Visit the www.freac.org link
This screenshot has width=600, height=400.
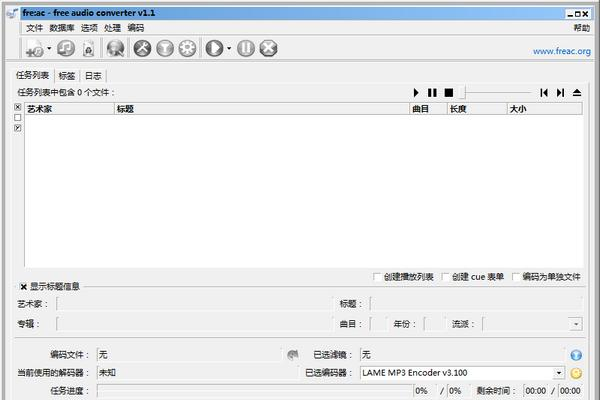[562, 51]
